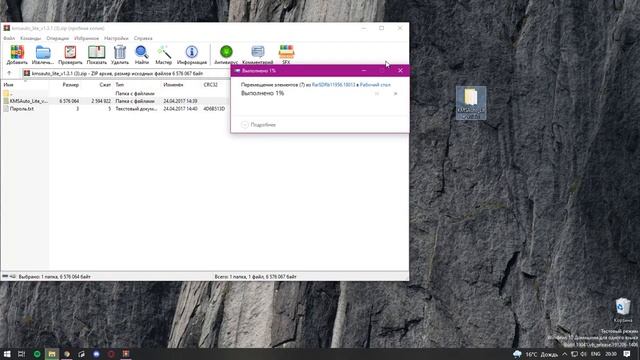Open the green circular app on taskbar
Image resolution: width=640 pixels, height=360 pixels.
37,354
